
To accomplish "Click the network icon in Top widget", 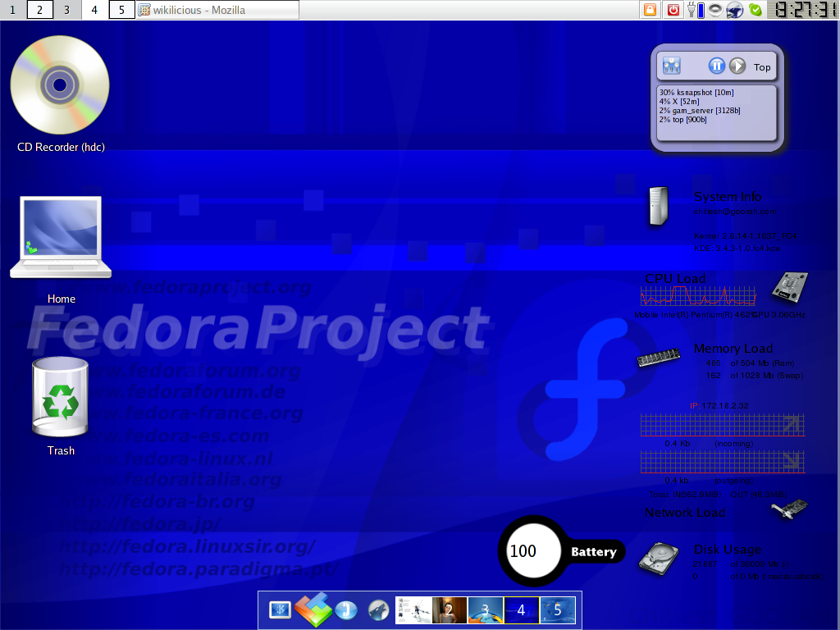I will pos(671,66).
